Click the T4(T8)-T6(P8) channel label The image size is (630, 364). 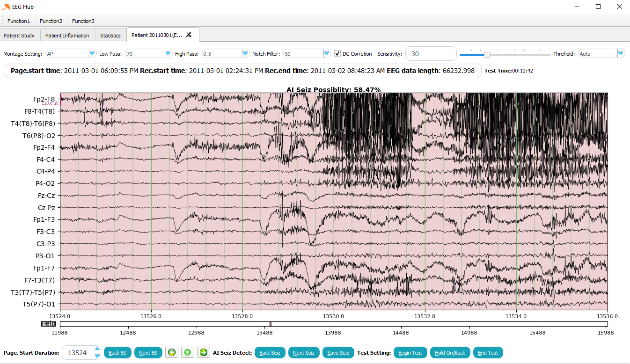[33, 124]
